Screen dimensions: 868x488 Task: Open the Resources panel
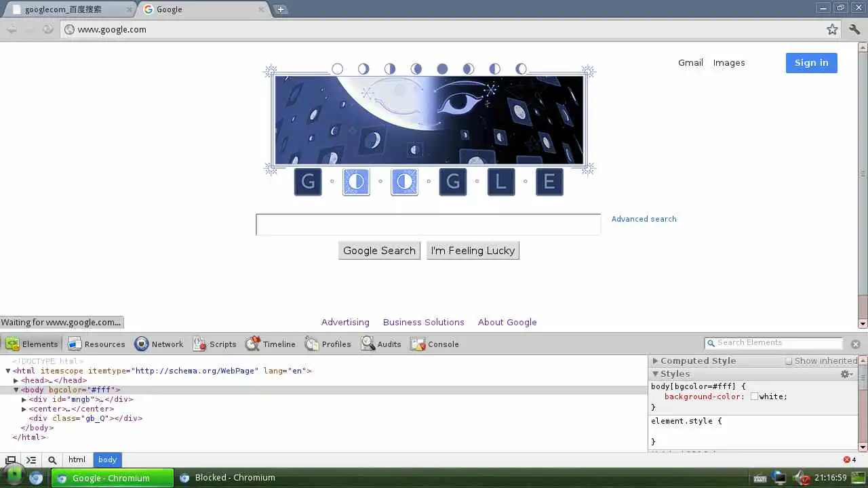point(96,344)
